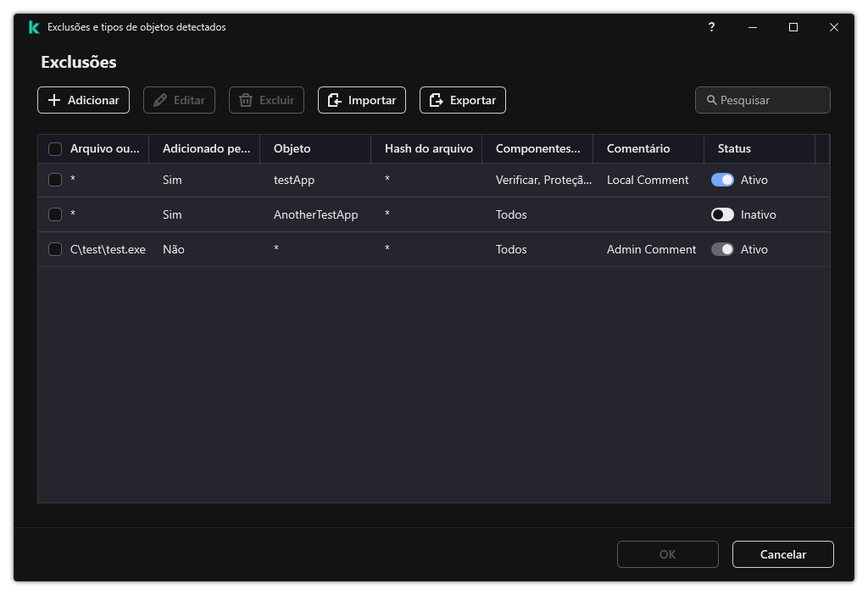The width and height of the screenshot is (868, 595).
Task: Enable the AnotherTestApp exclusion status toggle
Action: (722, 214)
